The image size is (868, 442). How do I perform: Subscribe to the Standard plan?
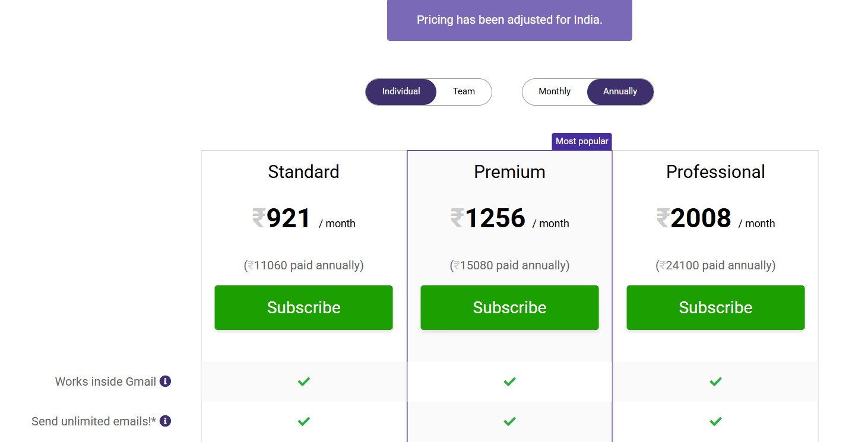[x=303, y=307]
